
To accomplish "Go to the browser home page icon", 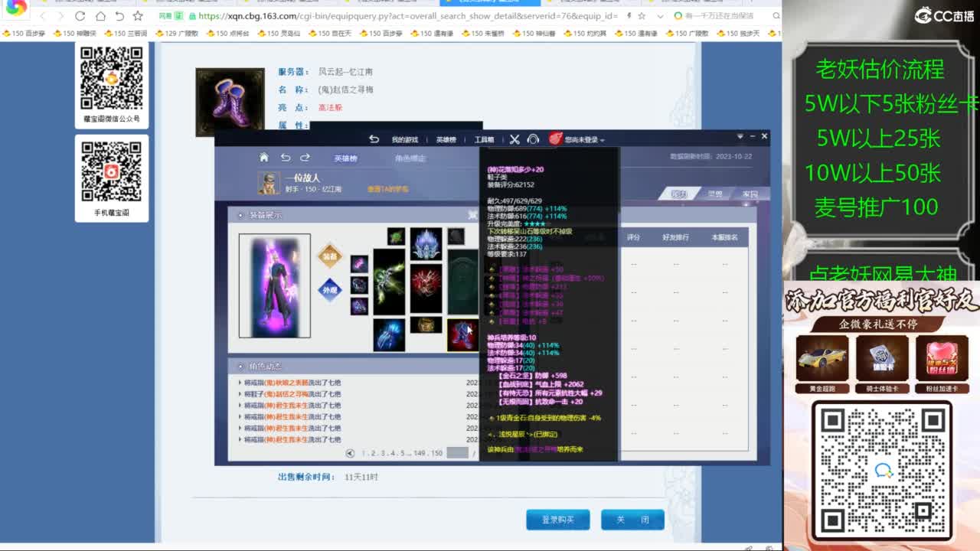I will tap(100, 16).
